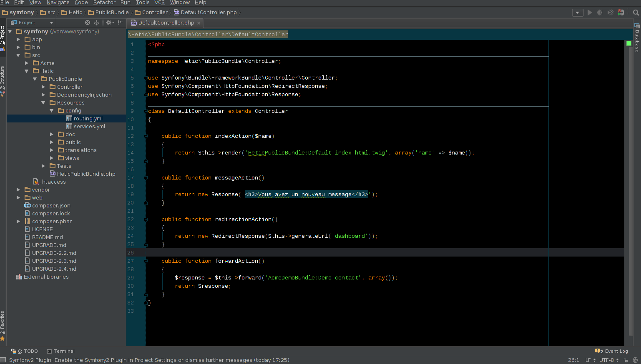Toggle Listen for PHP debug connections
Screen dimensions: 641x364
click(621, 12)
